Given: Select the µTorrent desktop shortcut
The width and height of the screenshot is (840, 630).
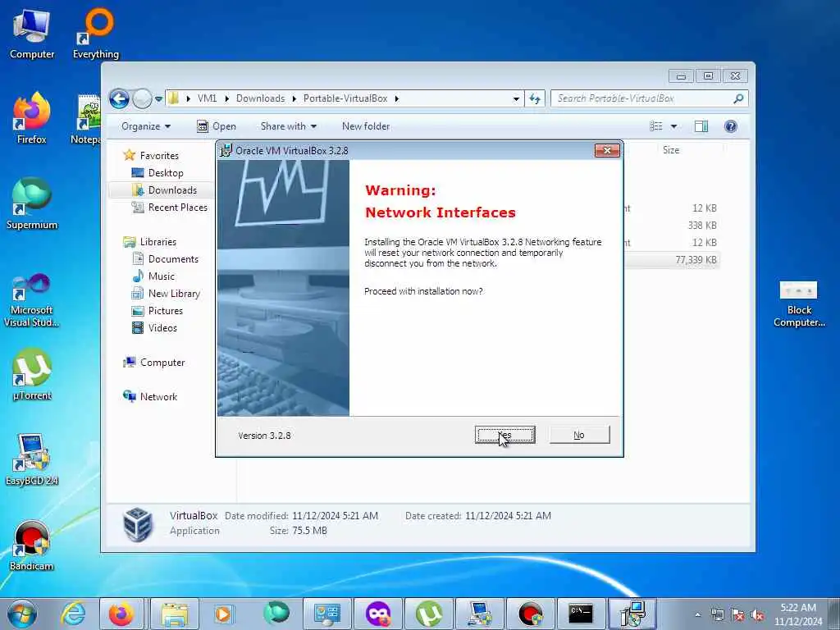Looking at the screenshot, I should pyautogui.click(x=32, y=375).
